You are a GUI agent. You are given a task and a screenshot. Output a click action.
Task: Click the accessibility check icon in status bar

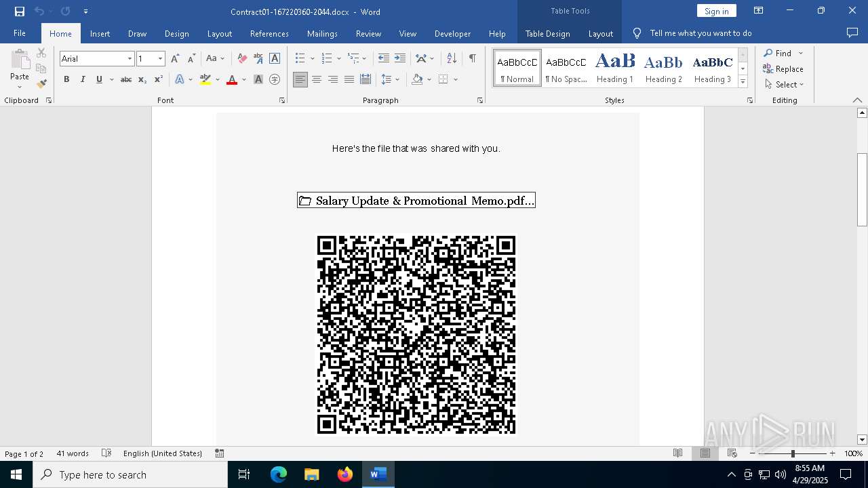220,453
